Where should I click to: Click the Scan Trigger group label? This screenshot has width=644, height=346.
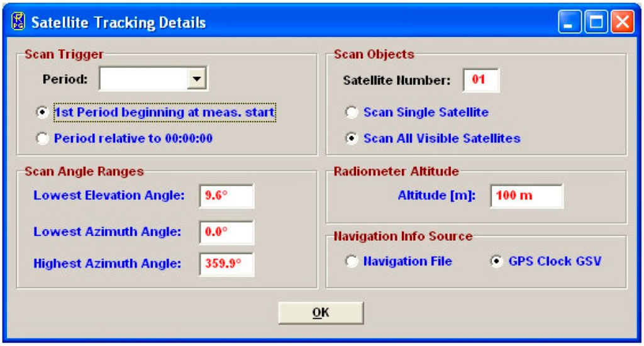point(64,54)
